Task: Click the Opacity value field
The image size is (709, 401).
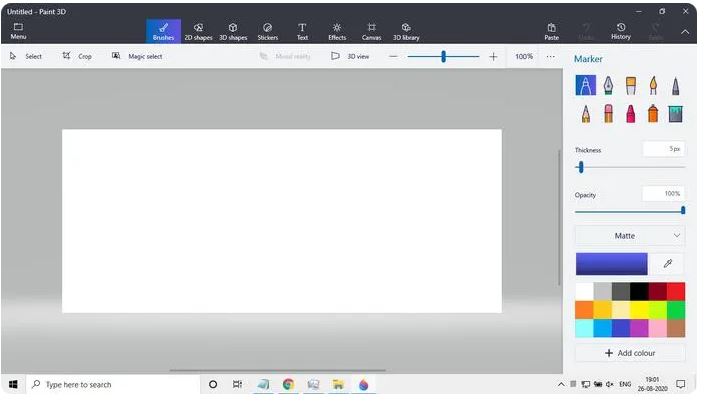Action: 663,194
